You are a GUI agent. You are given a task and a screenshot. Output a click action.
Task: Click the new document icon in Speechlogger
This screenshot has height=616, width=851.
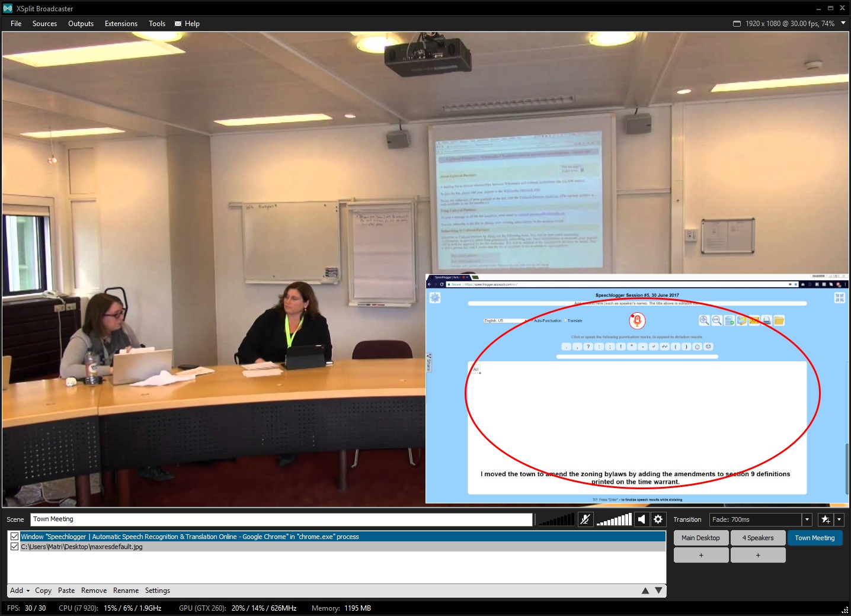click(729, 320)
